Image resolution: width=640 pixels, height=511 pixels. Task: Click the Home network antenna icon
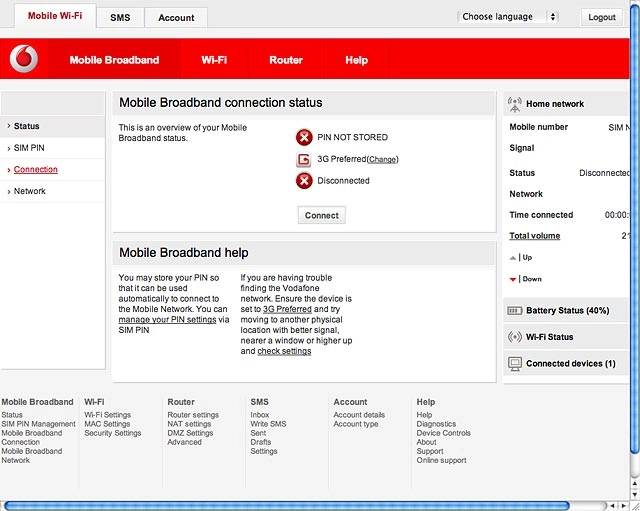[515, 104]
